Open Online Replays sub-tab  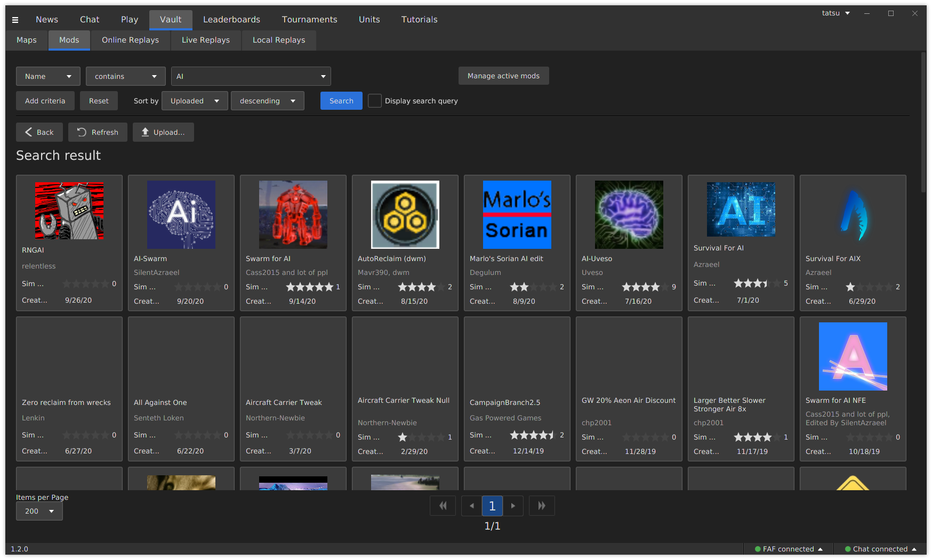[131, 40]
